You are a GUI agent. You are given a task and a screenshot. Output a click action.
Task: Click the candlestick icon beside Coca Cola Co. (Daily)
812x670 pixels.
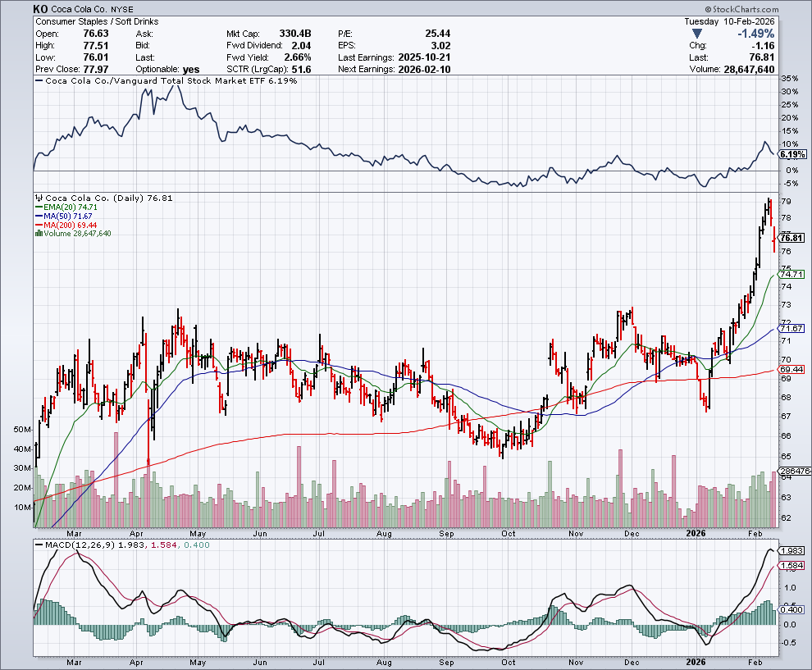(x=39, y=198)
